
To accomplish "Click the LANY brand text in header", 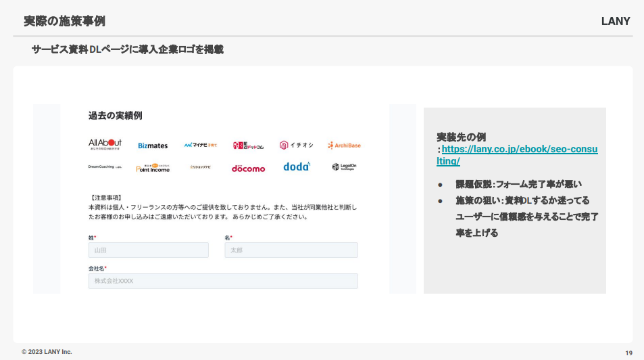I will pyautogui.click(x=616, y=22).
